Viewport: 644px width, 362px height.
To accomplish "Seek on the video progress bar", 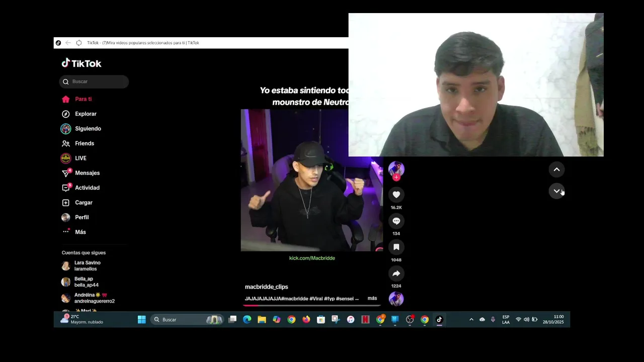I will coord(312,305).
